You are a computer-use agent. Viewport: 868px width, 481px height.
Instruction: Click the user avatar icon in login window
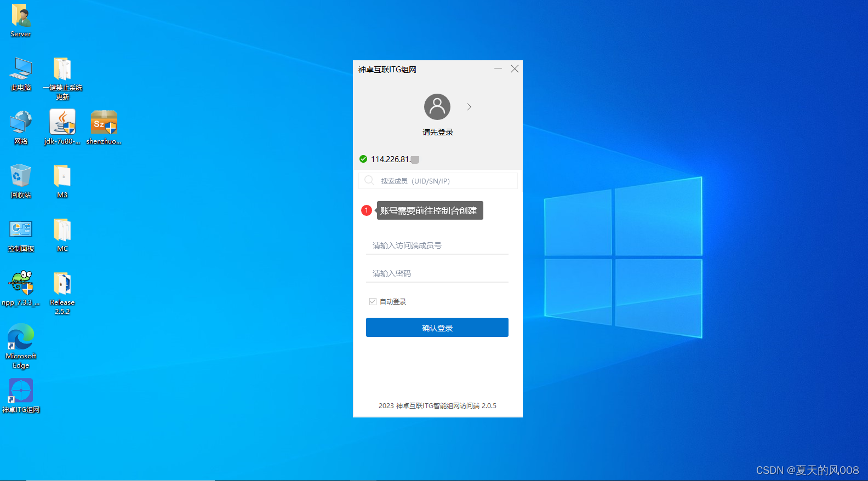[x=437, y=107]
